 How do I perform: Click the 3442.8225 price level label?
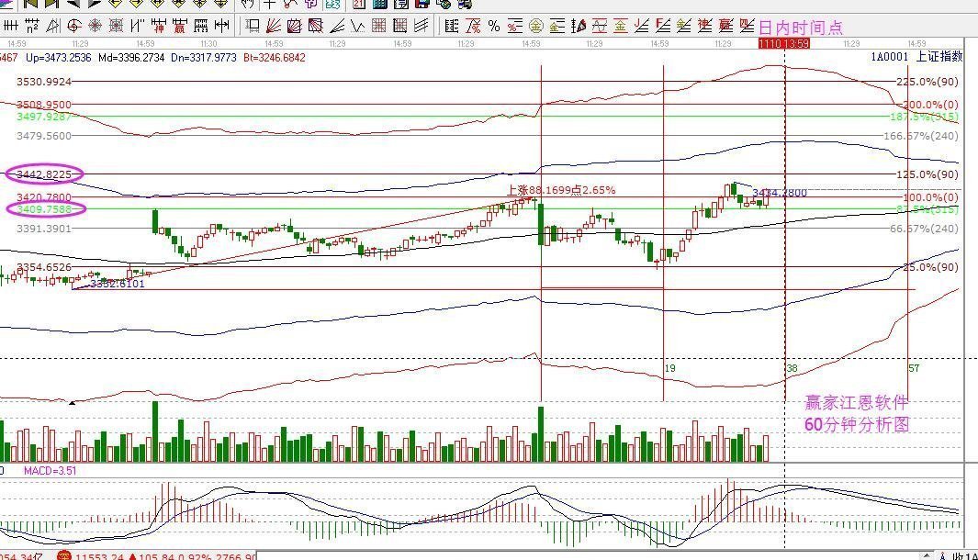coord(44,174)
